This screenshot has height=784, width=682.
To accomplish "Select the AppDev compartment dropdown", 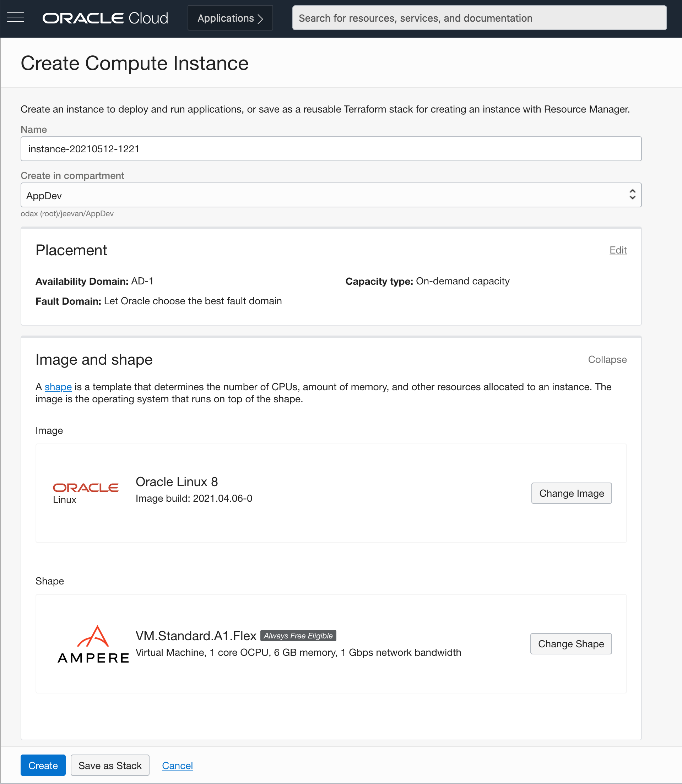I will coord(331,195).
